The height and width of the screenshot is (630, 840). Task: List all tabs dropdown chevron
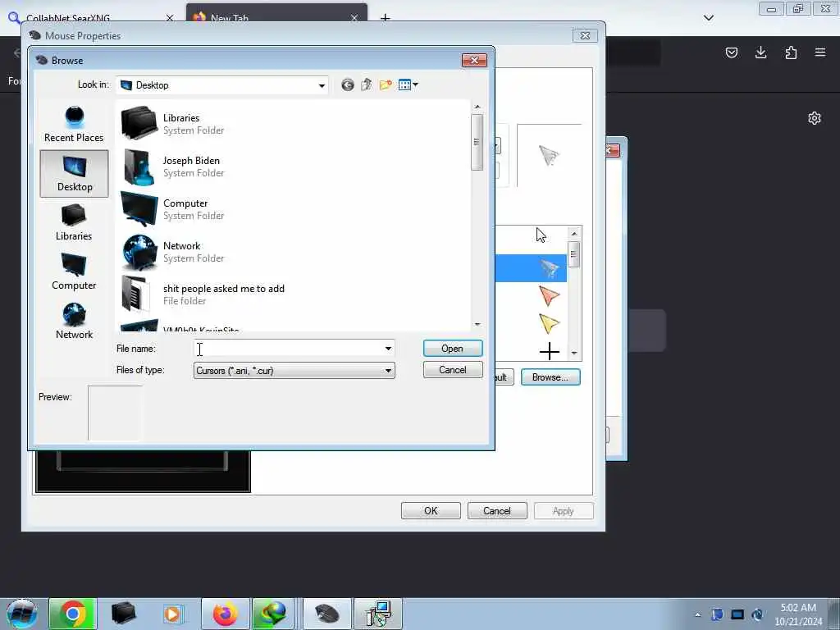point(709,18)
